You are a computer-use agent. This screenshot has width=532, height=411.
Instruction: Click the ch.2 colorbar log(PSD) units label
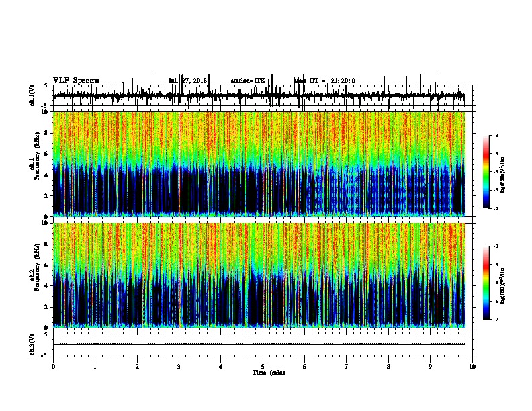click(503, 285)
